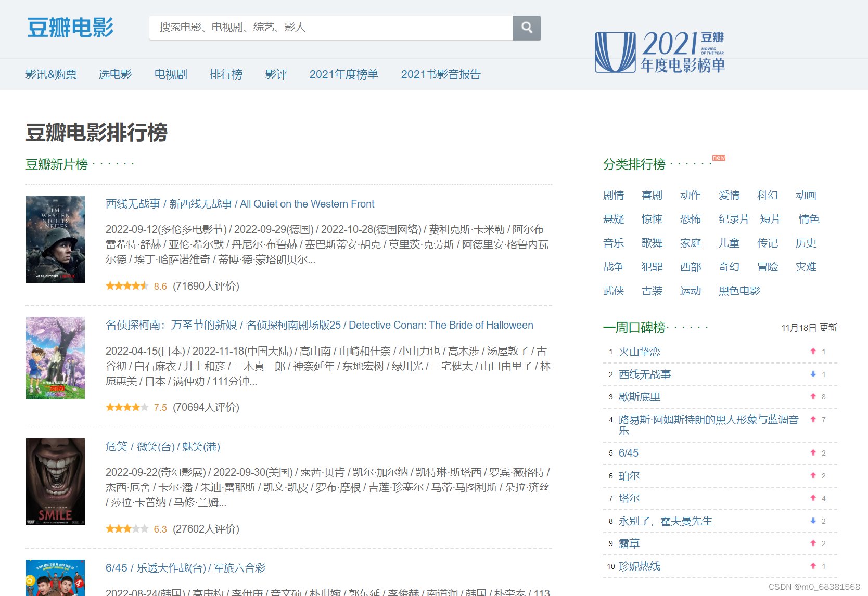Open 塔尔 in the weekly list

click(x=629, y=498)
